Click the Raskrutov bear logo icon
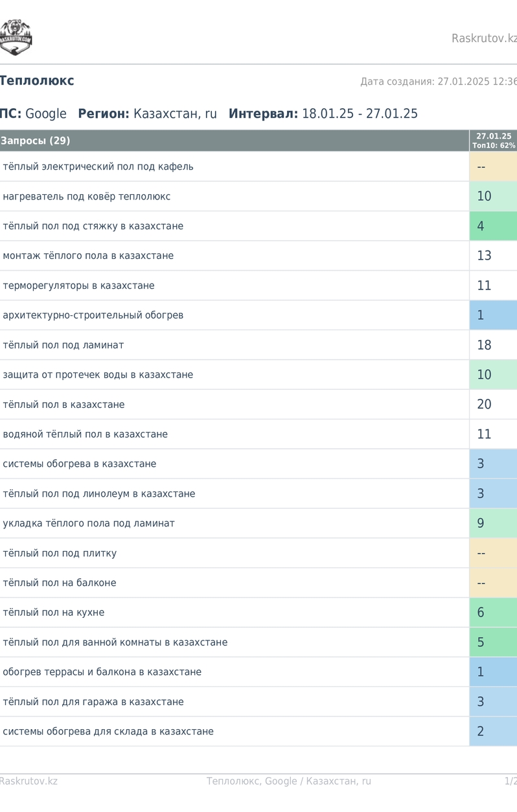 click(16, 38)
